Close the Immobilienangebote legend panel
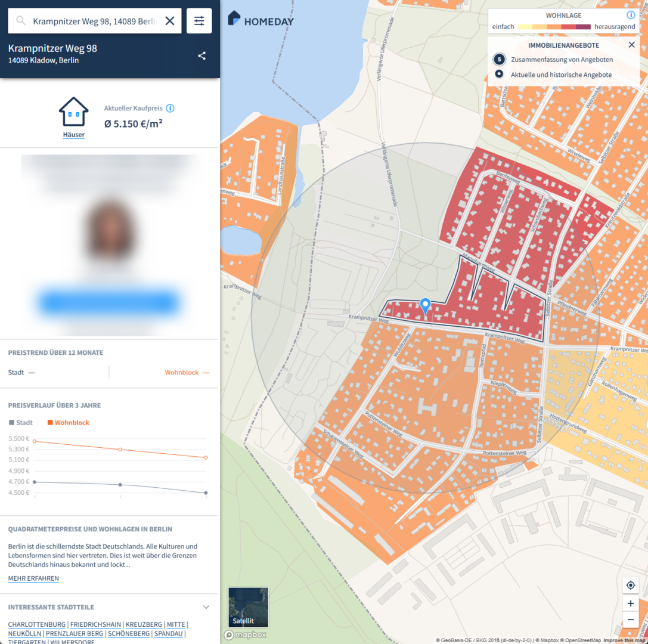The image size is (648, 644). pyautogui.click(x=631, y=45)
